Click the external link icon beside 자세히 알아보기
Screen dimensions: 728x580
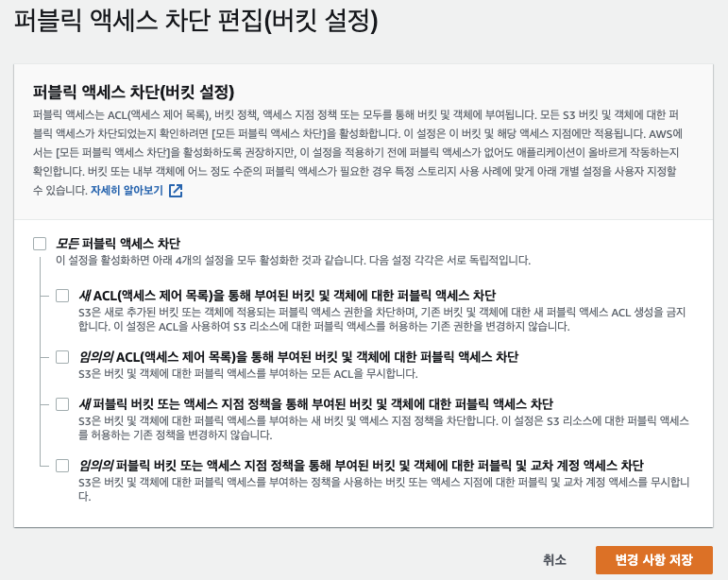click(x=176, y=191)
